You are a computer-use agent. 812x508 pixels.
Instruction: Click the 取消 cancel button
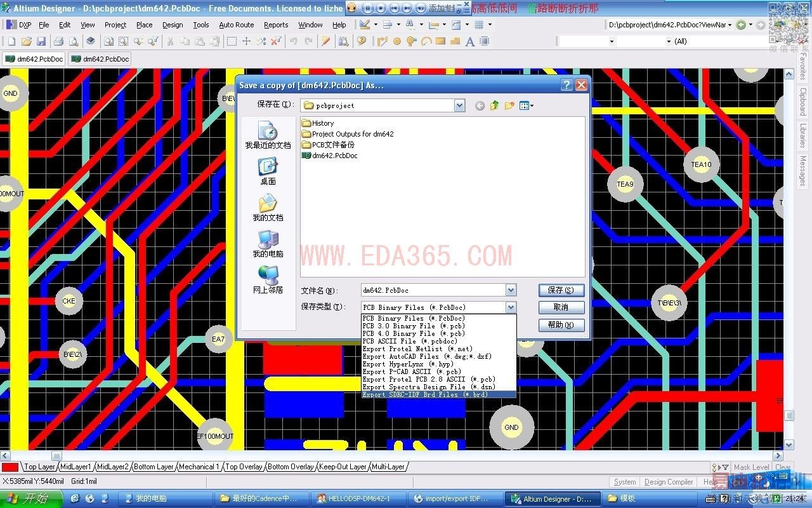(x=561, y=307)
